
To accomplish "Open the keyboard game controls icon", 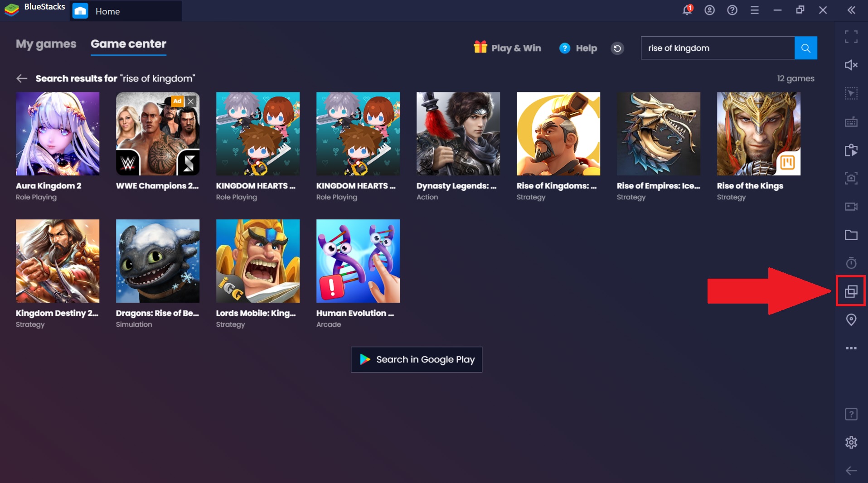I will coord(851,122).
